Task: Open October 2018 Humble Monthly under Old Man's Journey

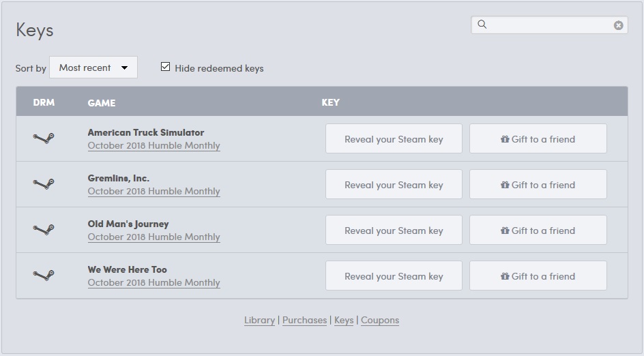Action: pyautogui.click(x=154, y=237)
